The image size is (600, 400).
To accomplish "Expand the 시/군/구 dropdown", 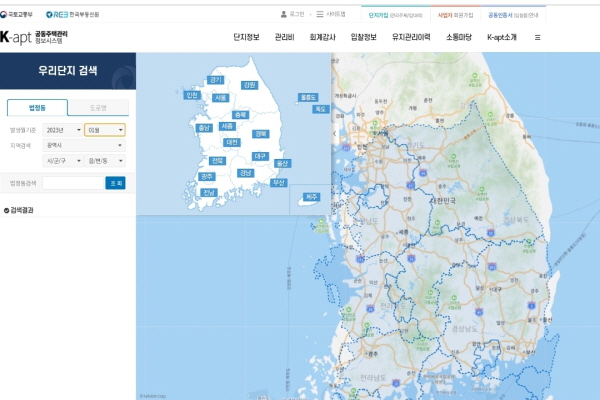I will point(63,161).
